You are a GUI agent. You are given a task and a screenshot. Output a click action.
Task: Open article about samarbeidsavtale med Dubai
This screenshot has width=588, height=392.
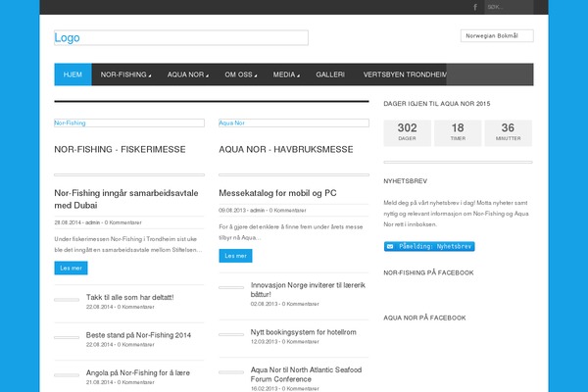(x=126, y=199)
